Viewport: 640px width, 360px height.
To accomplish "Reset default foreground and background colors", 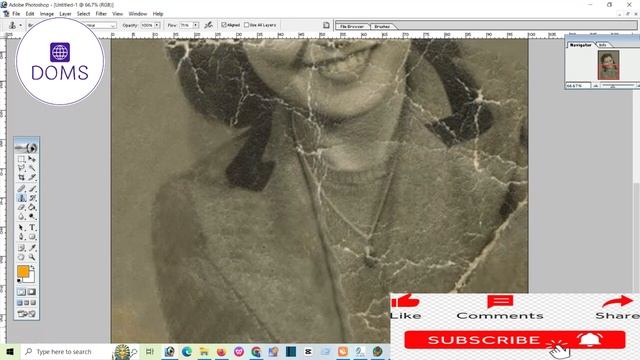I will point(19,281).
